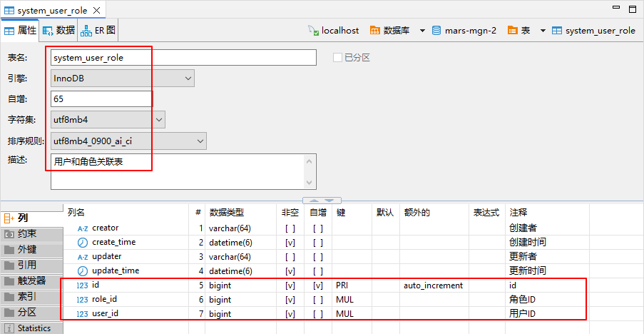Click the mars-mgn-2 database breadcrumb

(464, 31)
